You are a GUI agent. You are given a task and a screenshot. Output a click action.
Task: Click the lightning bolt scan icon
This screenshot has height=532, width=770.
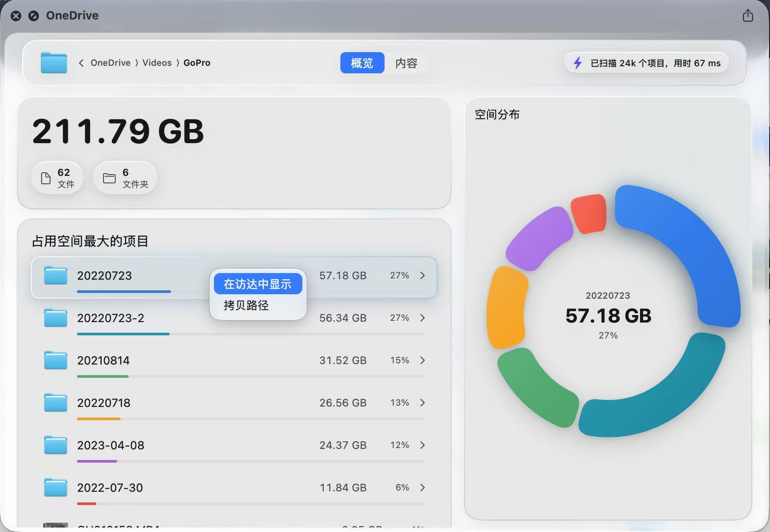coord(578,63)
